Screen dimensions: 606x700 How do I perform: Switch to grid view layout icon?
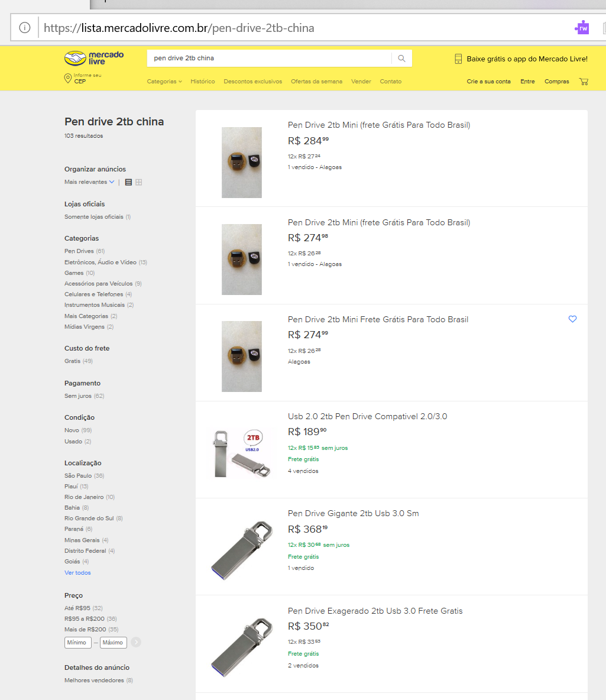point(139,182)
